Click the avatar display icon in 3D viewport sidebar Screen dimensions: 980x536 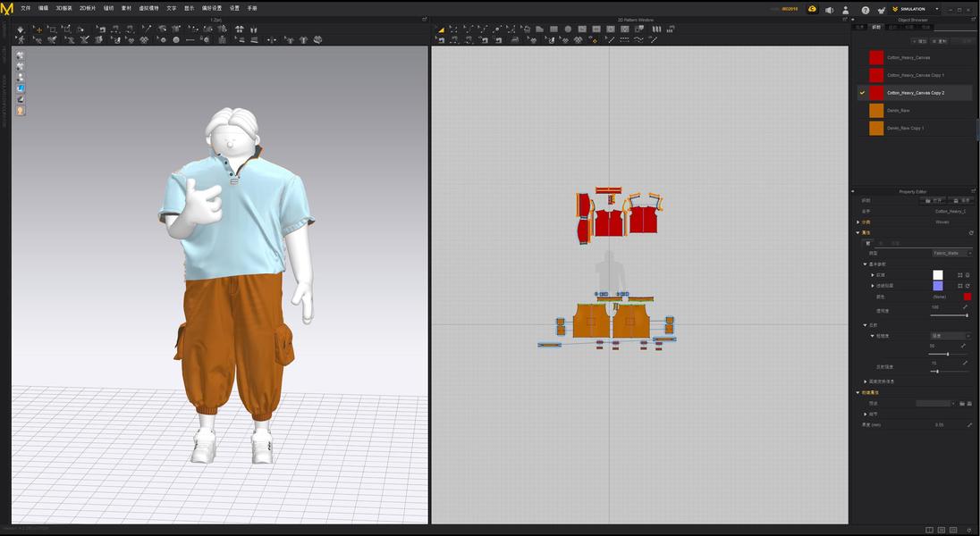point(21,77)
